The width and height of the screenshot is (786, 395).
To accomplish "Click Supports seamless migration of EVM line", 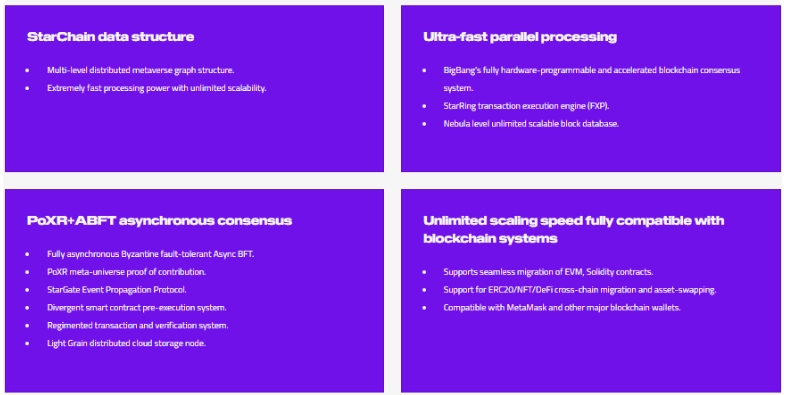I will point(548,272).
